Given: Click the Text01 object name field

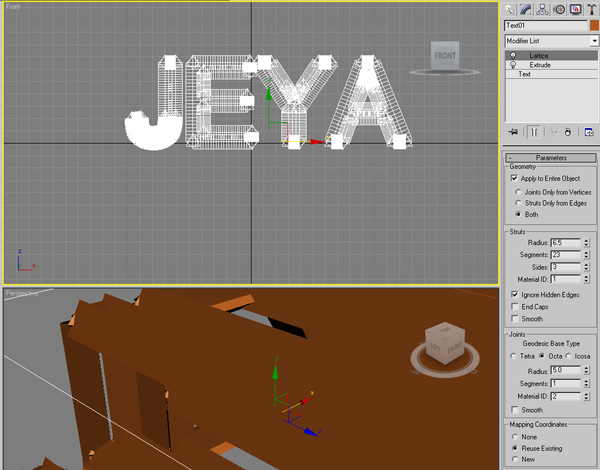Looking at the screenshot, I should (x=546, y=26).
